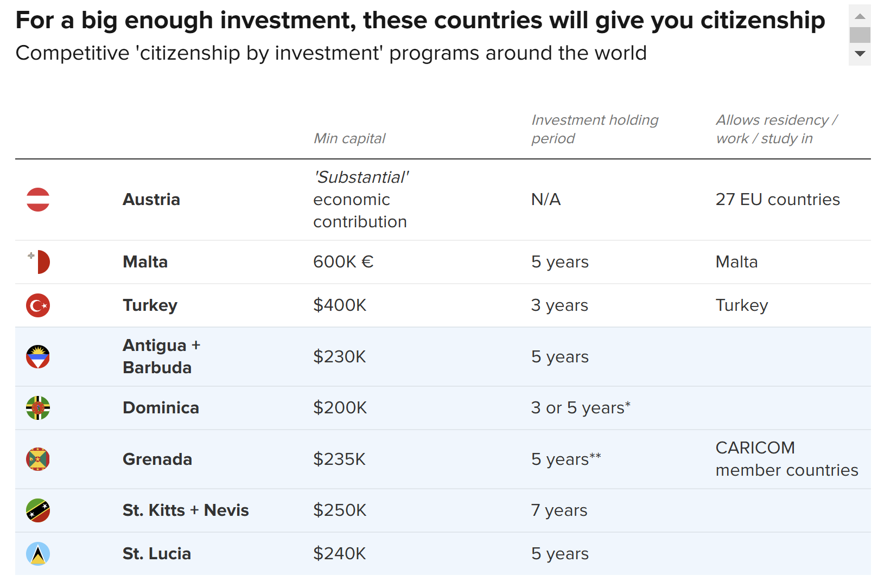This screenshot has height=588, width=878.
Task: Select the Investment holding period header
Action: [595, 129]
